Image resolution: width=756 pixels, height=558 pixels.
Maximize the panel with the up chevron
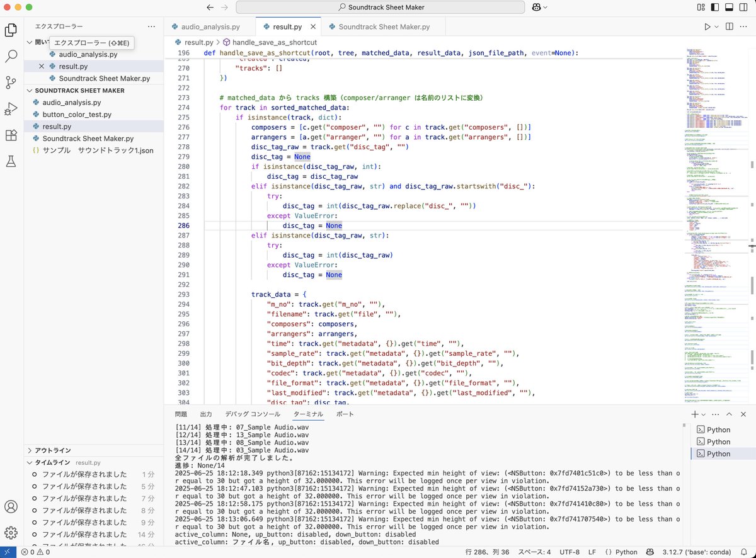point(730,414)
